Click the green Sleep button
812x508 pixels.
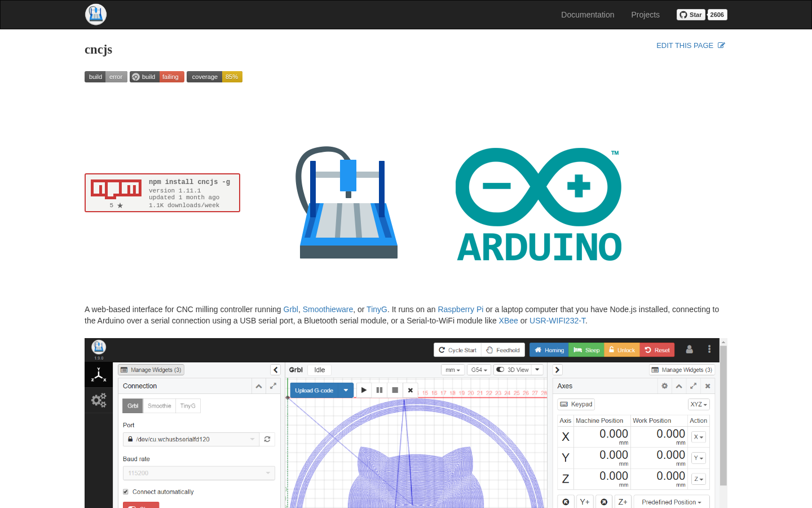(x=586, y=350)
